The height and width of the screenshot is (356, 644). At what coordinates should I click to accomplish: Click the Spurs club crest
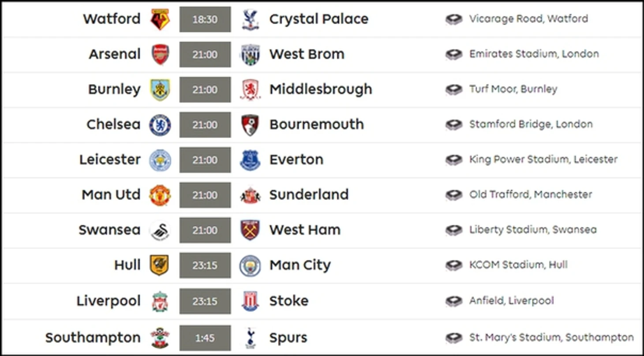point(250,338)
